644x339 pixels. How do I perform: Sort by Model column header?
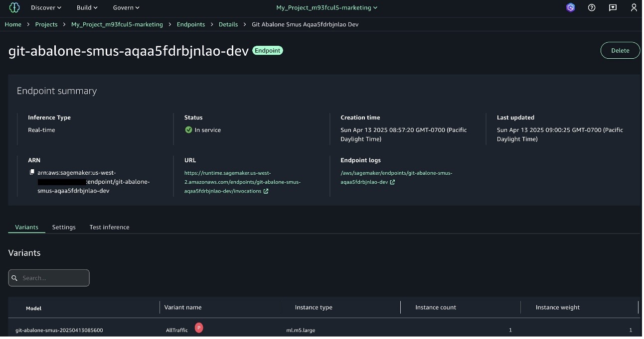point(33,308)
